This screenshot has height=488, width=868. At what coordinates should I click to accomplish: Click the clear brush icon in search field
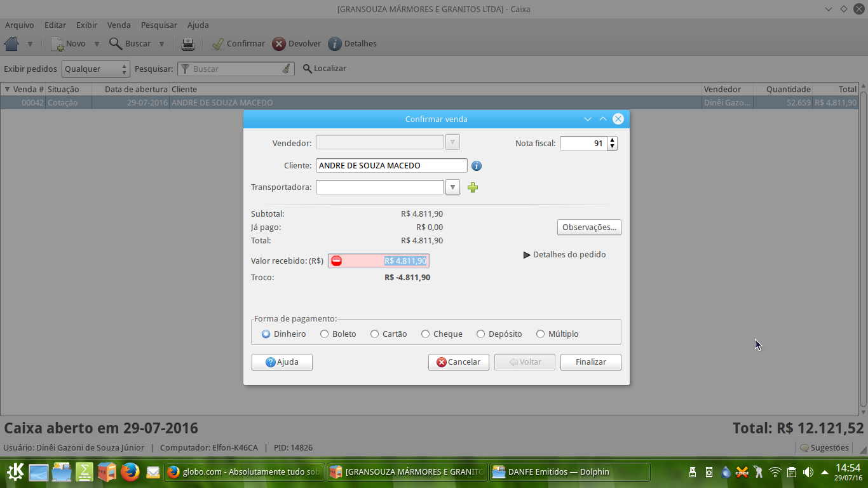(287, 69)
